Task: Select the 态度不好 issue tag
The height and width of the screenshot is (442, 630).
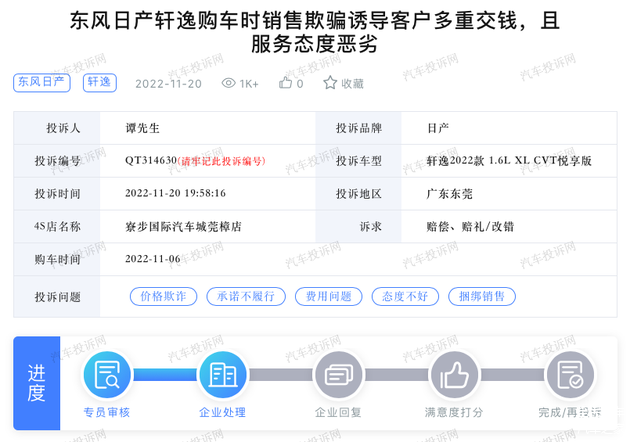Action: point(404,297)
